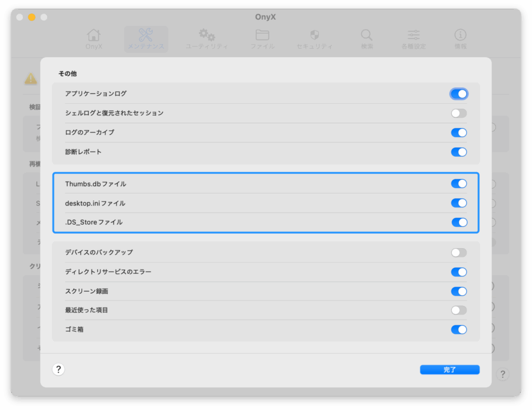Click the OnyX home icon in toolbar
Image resolution: width=532 pixels, height=410 pixels.
coord(94,36)
